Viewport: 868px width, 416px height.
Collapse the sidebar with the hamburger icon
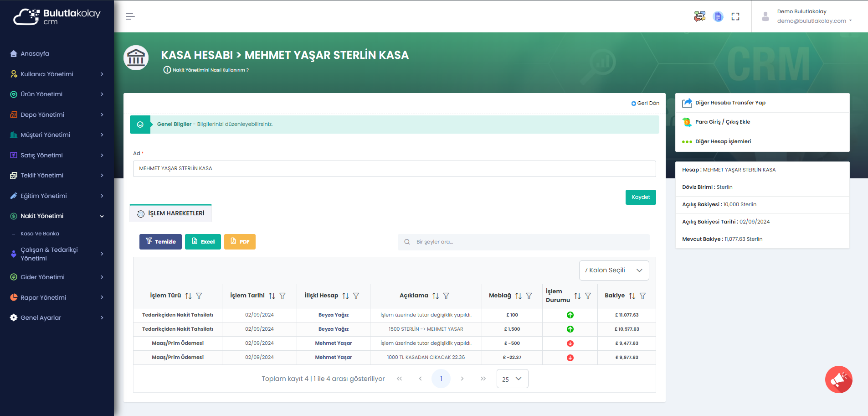(130, 16)
